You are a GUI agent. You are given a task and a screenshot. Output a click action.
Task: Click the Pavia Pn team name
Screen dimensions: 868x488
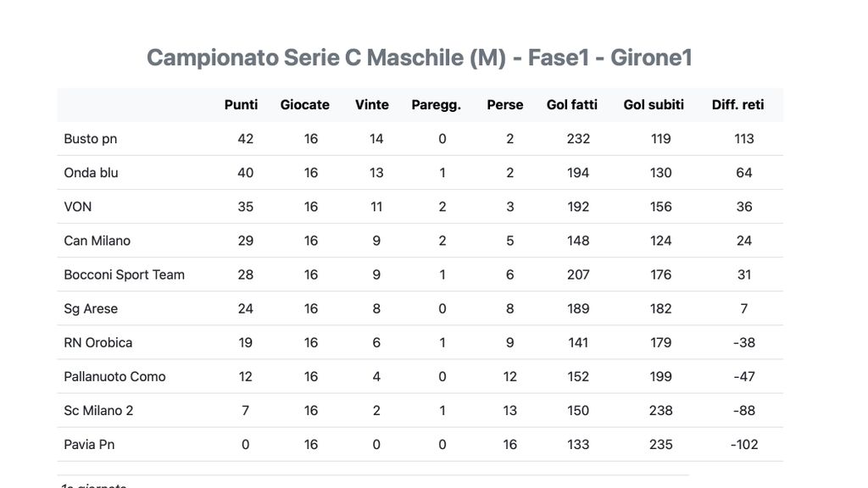[90, 444]
